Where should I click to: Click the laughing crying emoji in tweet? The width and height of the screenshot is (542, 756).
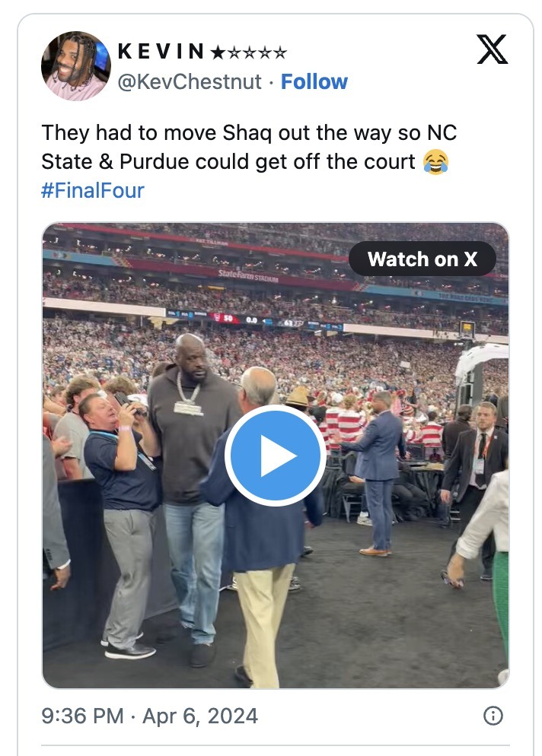435,162
